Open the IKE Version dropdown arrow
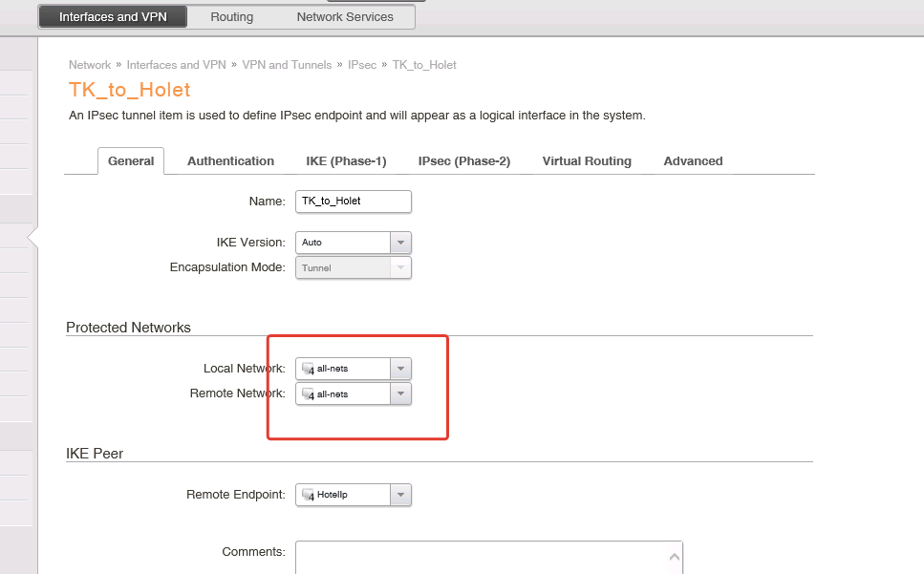The image size is (924, 574). point(400,243)
